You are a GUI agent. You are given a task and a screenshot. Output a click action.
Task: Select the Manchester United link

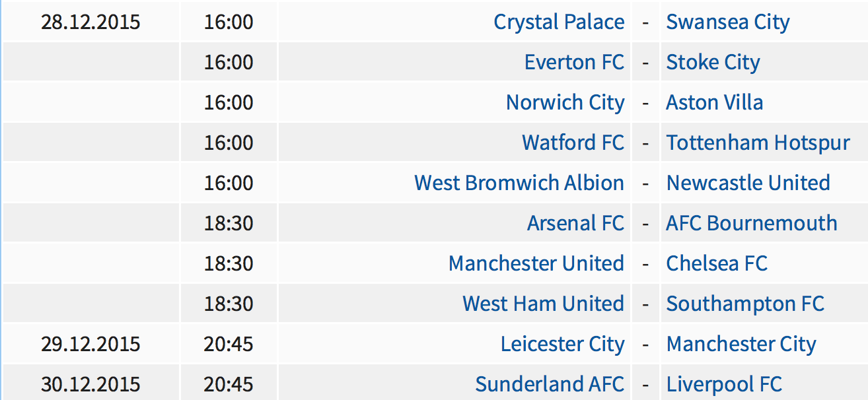[536, 263]
